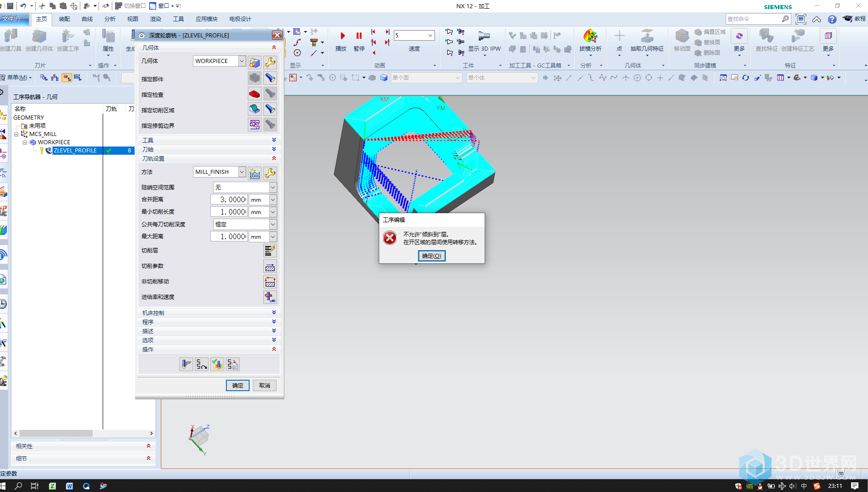The image size is (868, 492).
Task: Open the Windows Start button
Action: coord(4,486)
